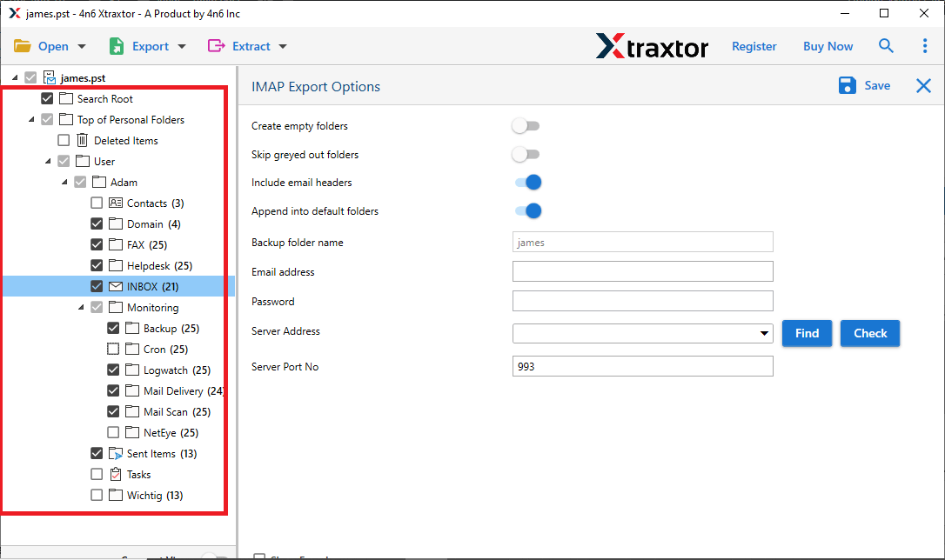The image size is (945, 560).
Task: Click the Tasks folder icon
Action: [x=117, y=474]
